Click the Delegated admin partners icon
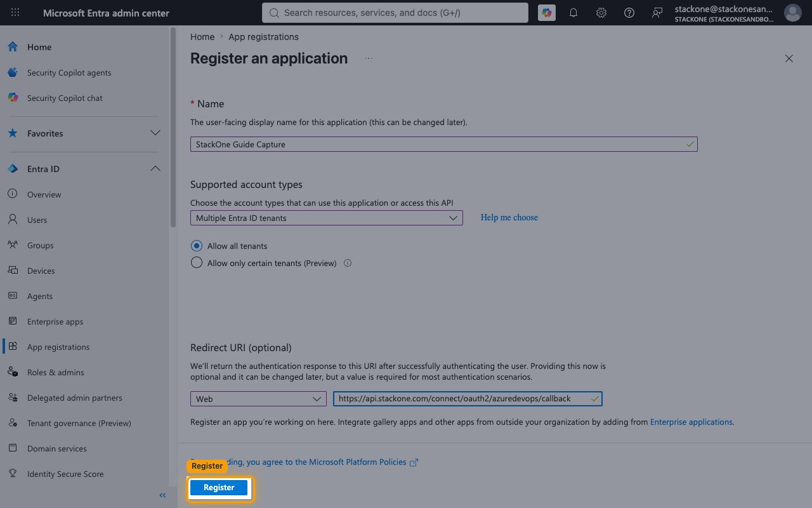 (x=13, y=398)
